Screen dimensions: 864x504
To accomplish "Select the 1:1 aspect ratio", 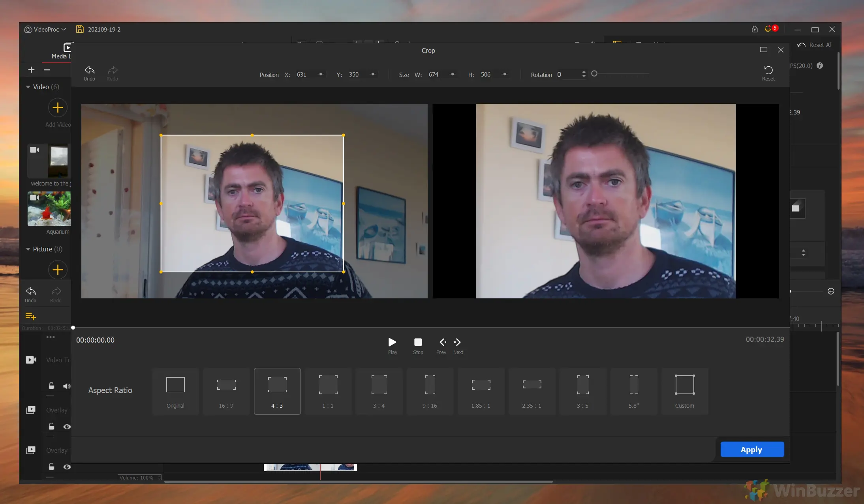I will [328, 391].
